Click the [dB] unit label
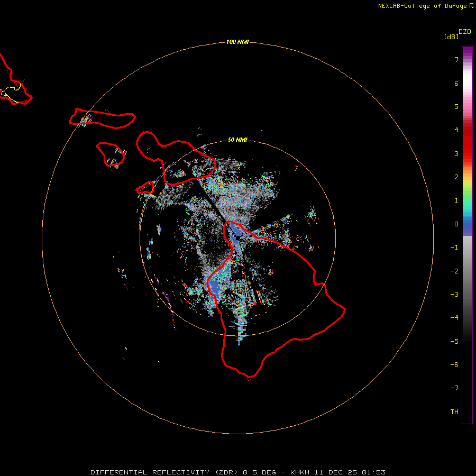The height and width of the screenshot is (476, 476). (x=451, y=36)
